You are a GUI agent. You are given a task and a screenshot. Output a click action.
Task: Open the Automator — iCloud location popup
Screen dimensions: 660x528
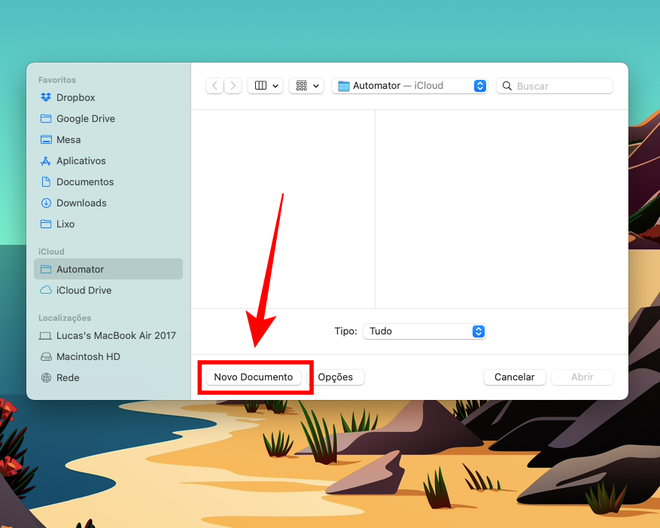(410, 86)
